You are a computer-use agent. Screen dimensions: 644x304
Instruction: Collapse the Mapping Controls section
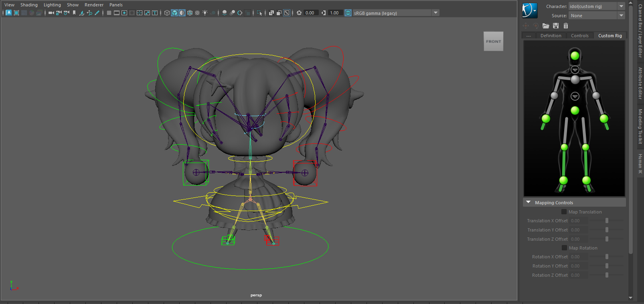529,203
